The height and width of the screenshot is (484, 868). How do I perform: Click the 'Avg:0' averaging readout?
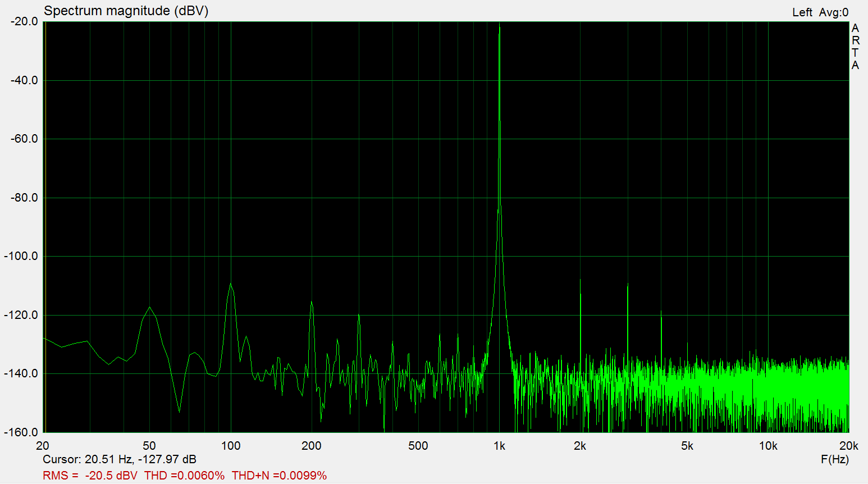click(x=834, y=12)
